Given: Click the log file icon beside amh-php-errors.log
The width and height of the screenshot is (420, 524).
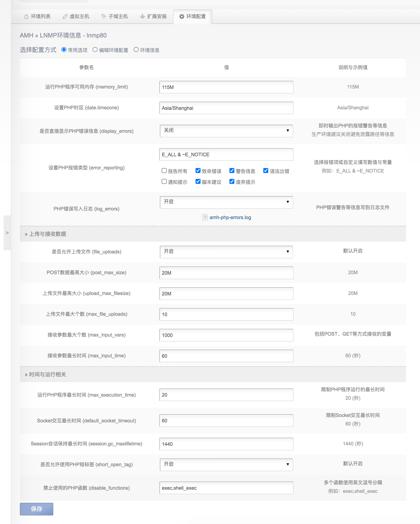Looking at the screenshot, I should pyautogui.click(x=205, y=217).
